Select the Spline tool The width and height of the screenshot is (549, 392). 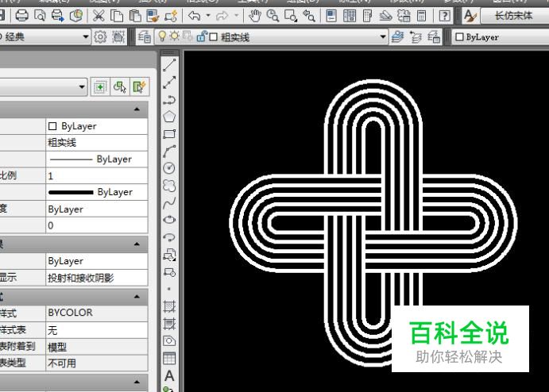(169, 203)
